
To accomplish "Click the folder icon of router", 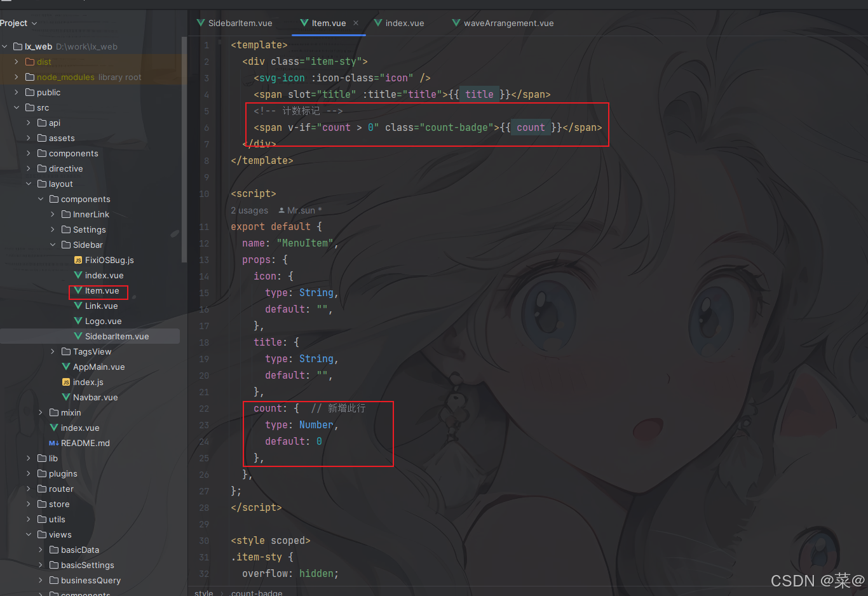I will (42, 489).
